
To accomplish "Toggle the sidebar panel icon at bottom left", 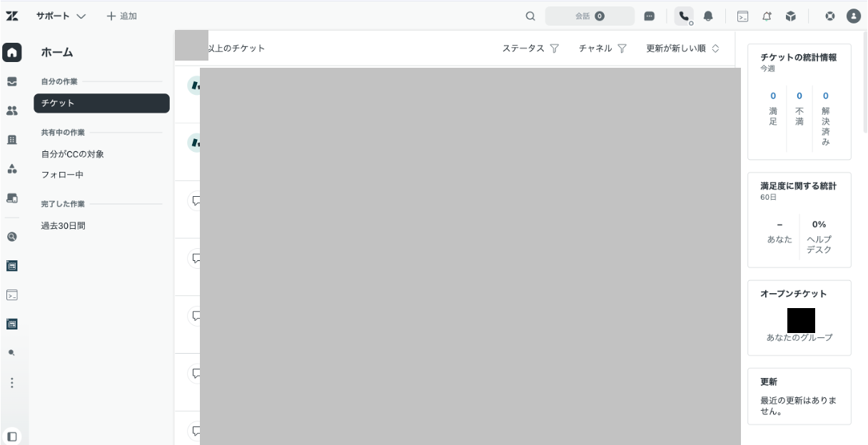I will [x=12, y=436].
